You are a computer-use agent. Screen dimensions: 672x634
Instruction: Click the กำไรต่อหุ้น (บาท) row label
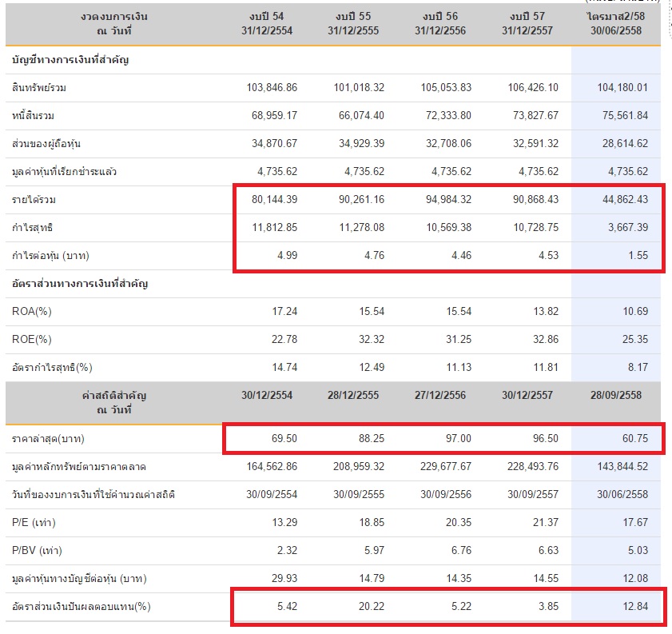[50, 256]
